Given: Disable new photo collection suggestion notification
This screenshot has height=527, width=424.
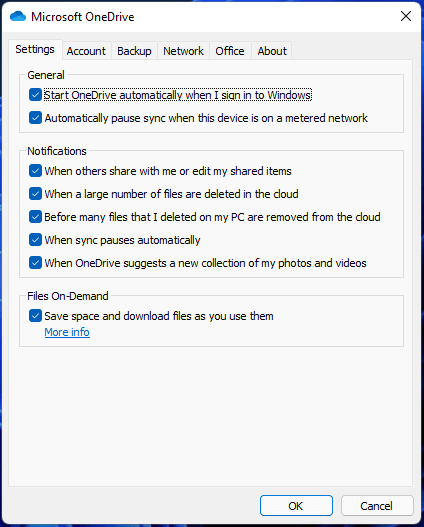Looking at the screenshot, I should click(35, 263).
